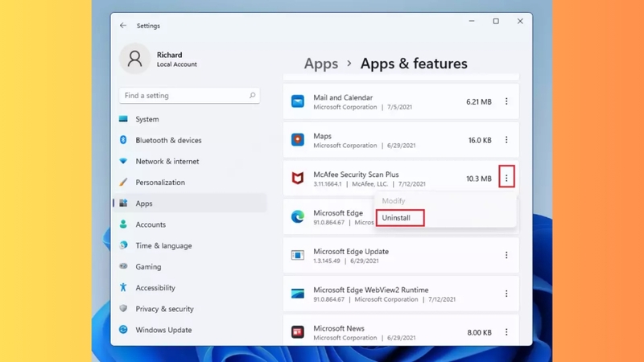Screen dimensions: 644x362
Task: Click the greyed Modify menu entry
Action: click(394, 200)
